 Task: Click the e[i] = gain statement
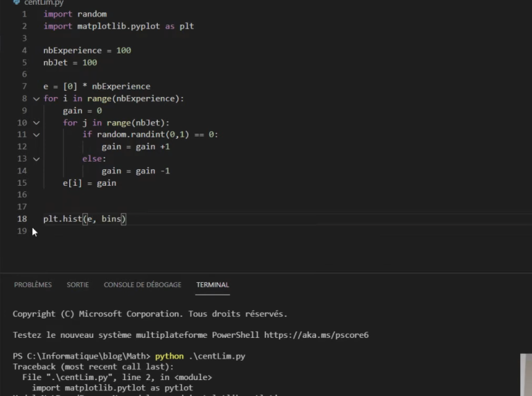click(89, 183)
